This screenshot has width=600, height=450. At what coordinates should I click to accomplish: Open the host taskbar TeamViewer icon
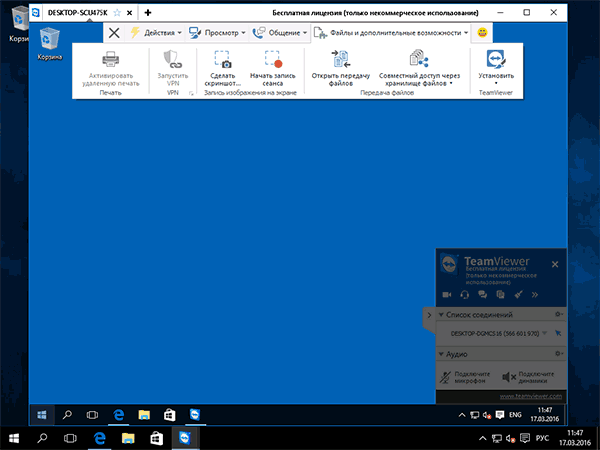(x=185, y=437)
